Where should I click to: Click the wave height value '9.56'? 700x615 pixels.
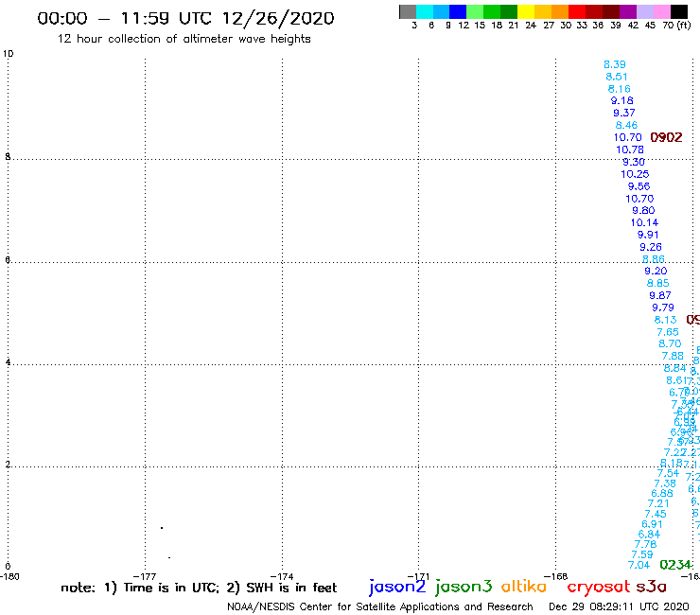coord(639,186)
